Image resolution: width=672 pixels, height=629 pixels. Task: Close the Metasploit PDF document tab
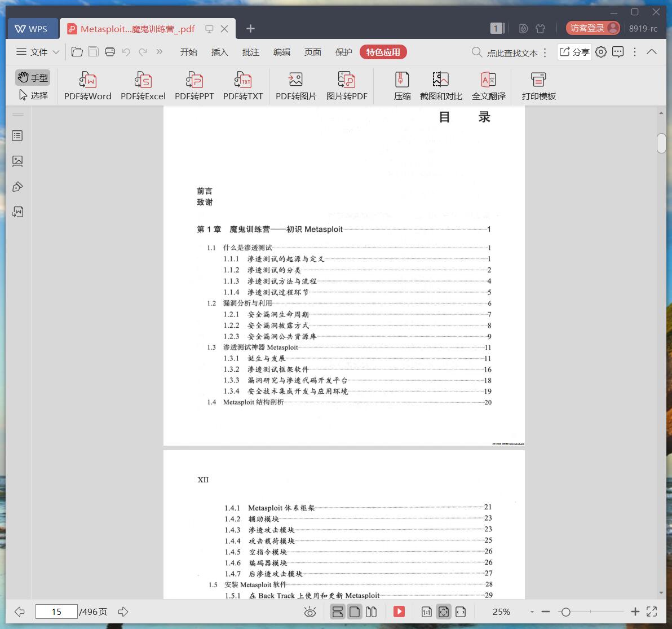coord(224,29)
